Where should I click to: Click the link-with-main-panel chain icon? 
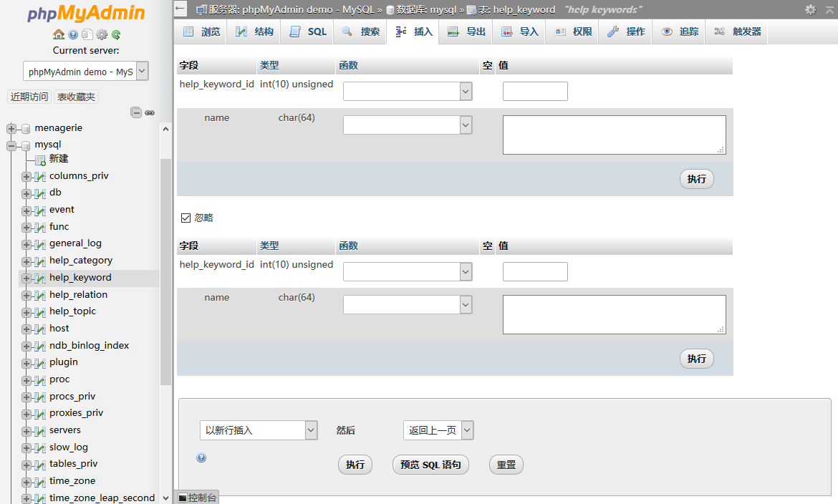(150, 112)
